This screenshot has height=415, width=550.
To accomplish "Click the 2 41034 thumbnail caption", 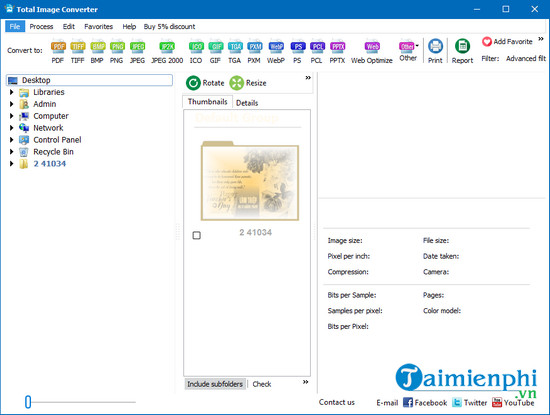I will tap(256, 233).
